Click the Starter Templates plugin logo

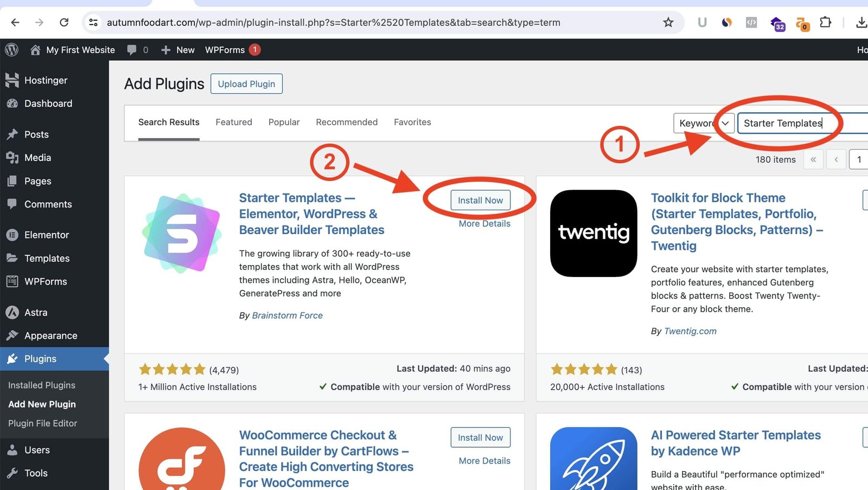point(182,233)
